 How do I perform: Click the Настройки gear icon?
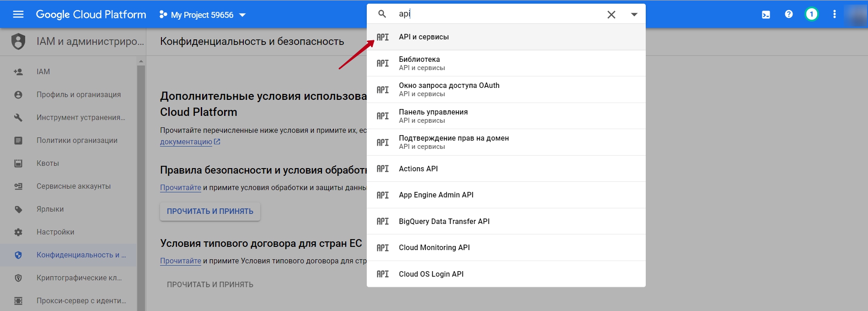click(18, 232)
